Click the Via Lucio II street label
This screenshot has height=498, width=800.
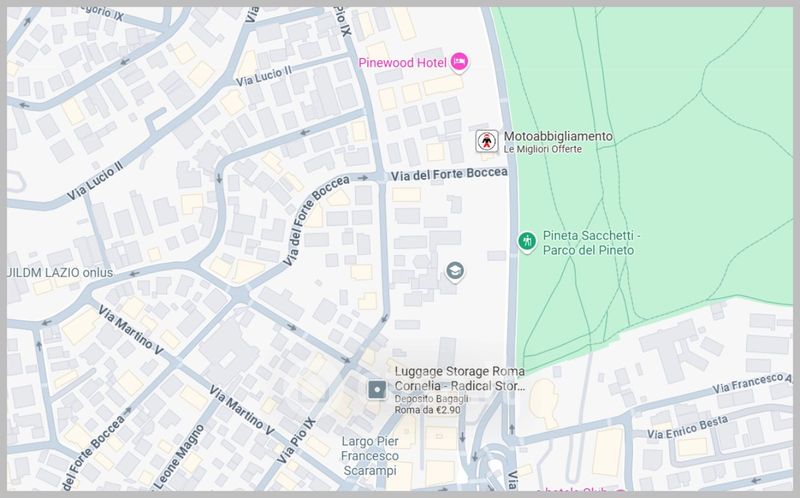coord(265,74)
